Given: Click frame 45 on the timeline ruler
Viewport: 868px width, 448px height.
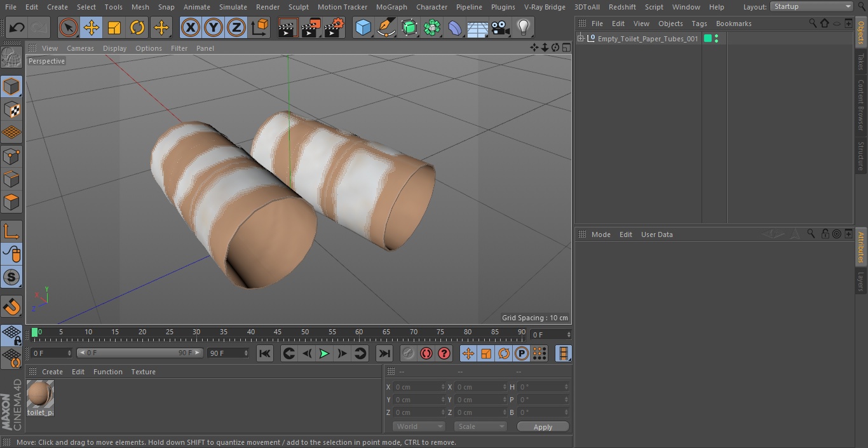Looking at the screenshot, I should tap(278, 332).
